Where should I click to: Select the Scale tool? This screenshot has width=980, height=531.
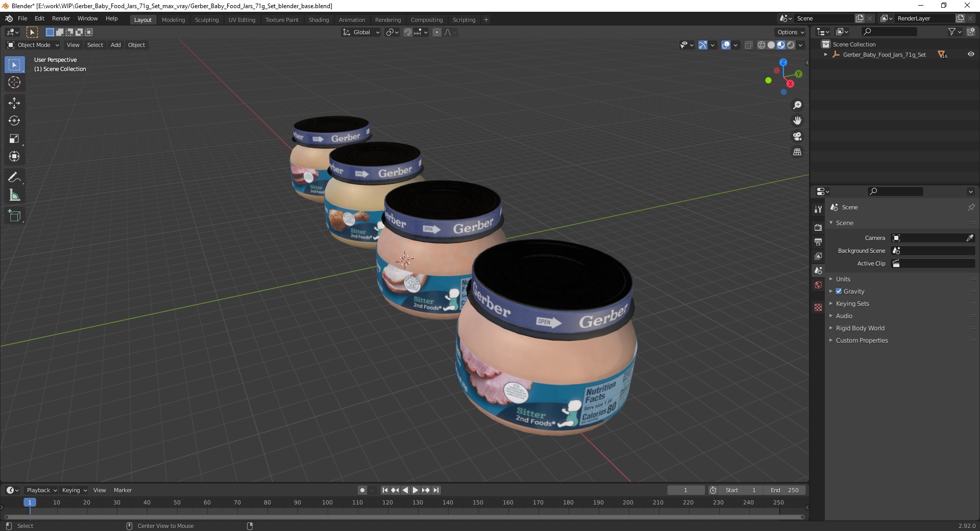(14, 139)
